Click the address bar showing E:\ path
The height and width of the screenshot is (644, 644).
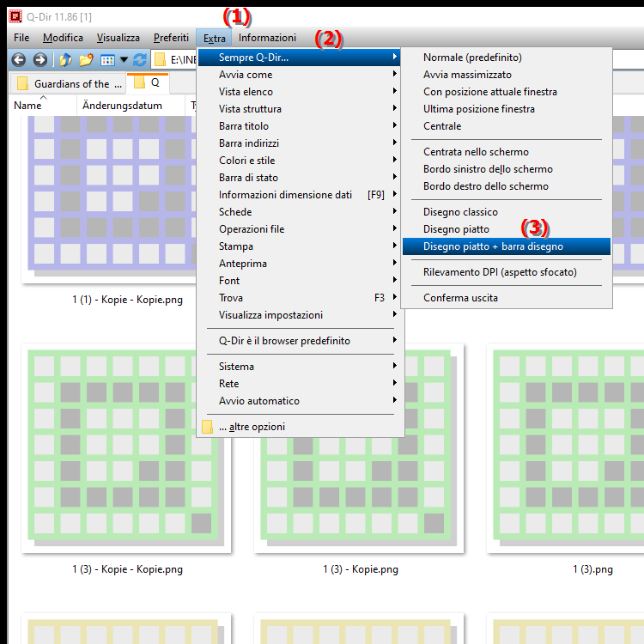[x=180, y=59]
